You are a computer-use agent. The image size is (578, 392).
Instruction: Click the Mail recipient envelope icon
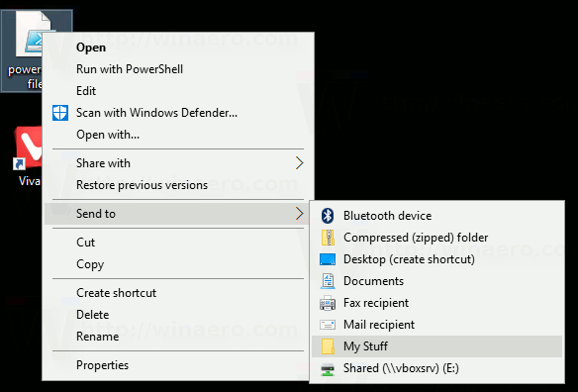tap(328, 325)
